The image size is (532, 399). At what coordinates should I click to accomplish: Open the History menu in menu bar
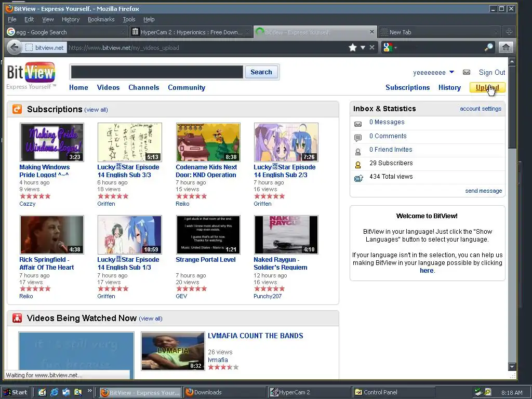tap(71, 19)
